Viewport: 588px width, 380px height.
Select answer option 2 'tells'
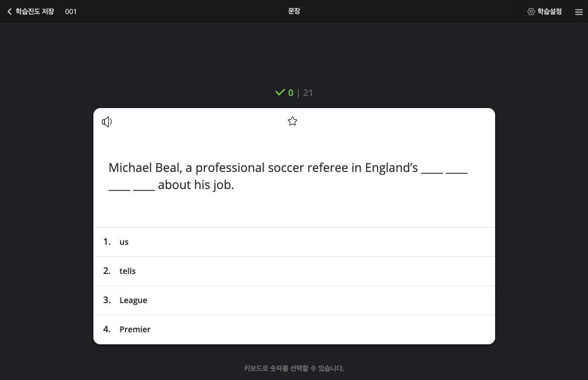click(x=294, y=271)
